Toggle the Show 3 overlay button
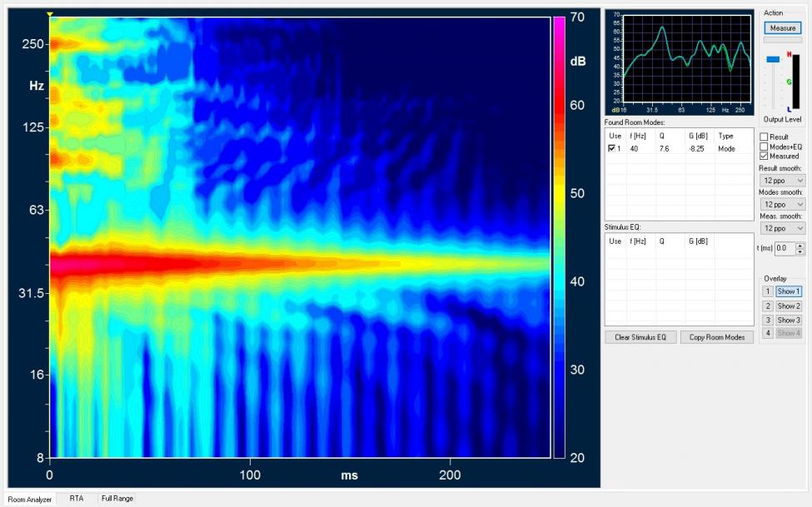 coord(789,320)
